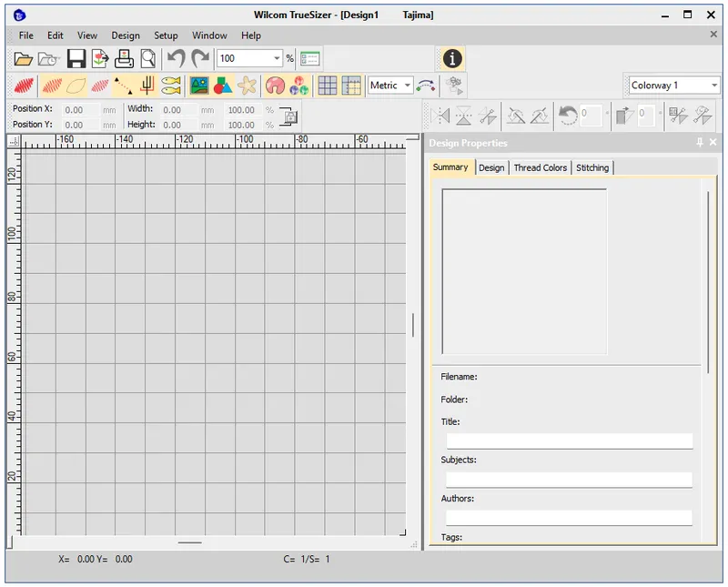728x587 pixels.
Task: Click scale by reference line icon
Action: [678, 116]
